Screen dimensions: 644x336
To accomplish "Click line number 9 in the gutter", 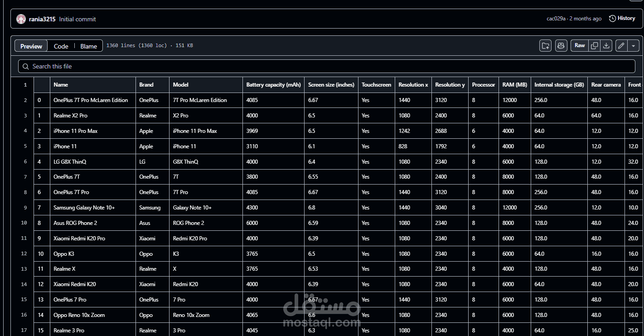I will [25, 208].
